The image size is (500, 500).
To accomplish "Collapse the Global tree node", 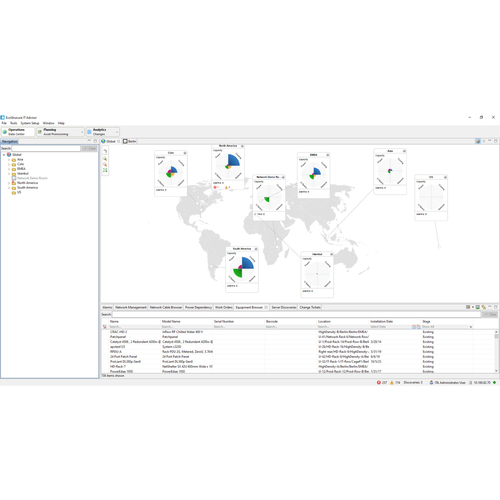I will (x=4, y=155).
